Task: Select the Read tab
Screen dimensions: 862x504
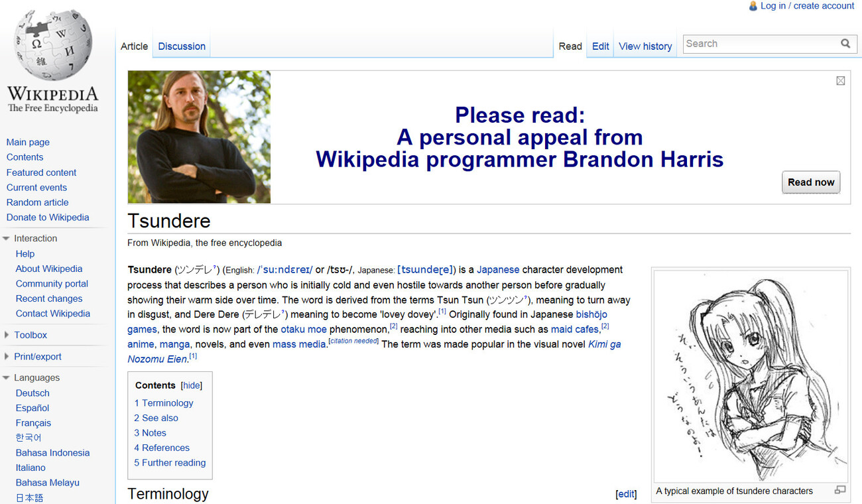Action: point(570,46)
